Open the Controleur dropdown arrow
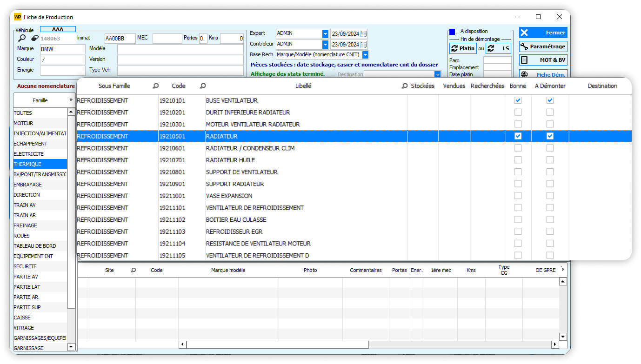Viewport: 641px width, 364px height. 325,45
